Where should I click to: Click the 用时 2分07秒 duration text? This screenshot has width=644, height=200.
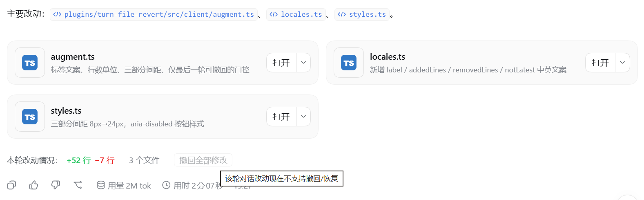tap(198, 186)
